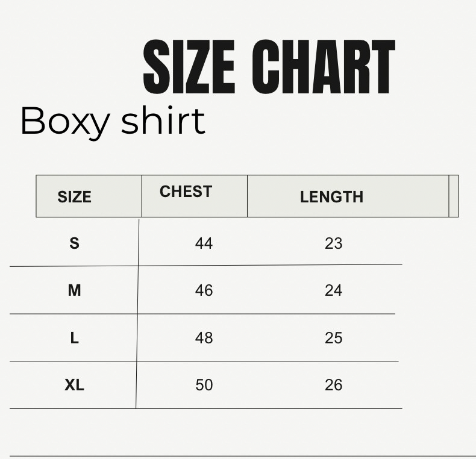Click chest value 46
476x459 pixels.
[x=204, y=290]
